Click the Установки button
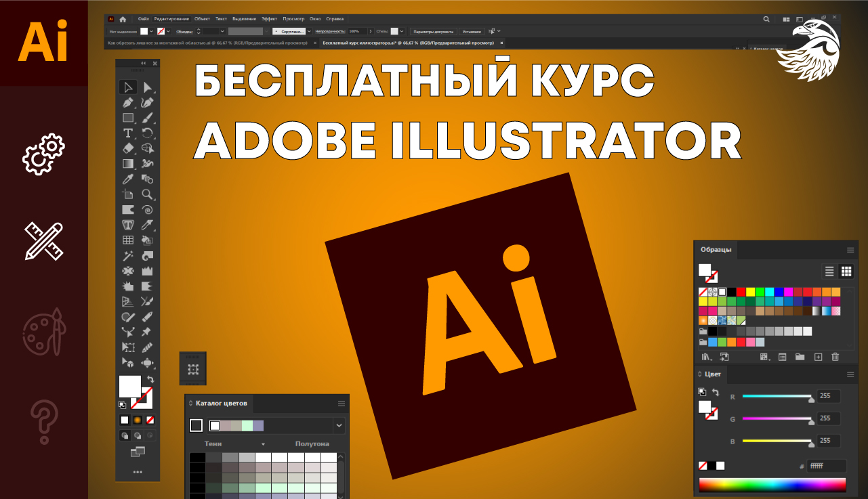Screen dimensions: 868x499 click(472, 31)
